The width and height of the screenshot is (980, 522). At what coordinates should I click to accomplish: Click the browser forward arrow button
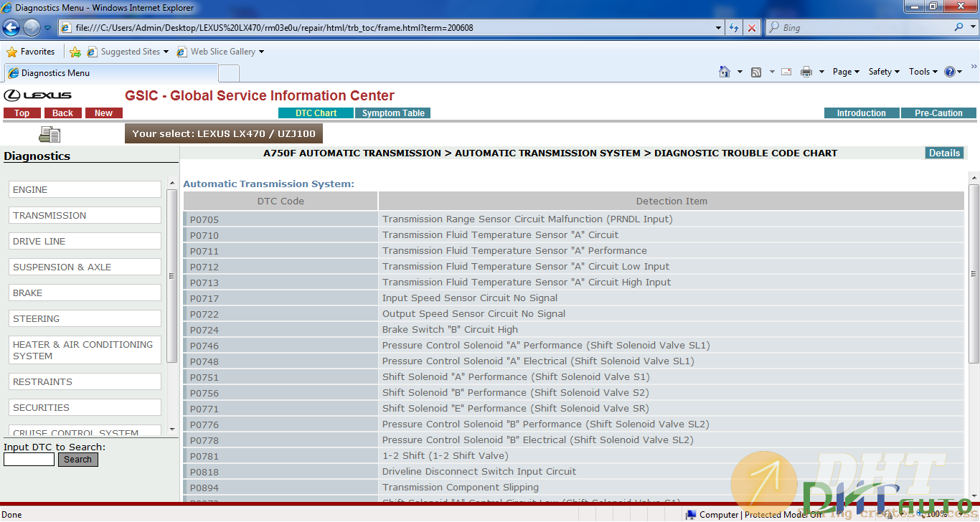tap(32, 28)
